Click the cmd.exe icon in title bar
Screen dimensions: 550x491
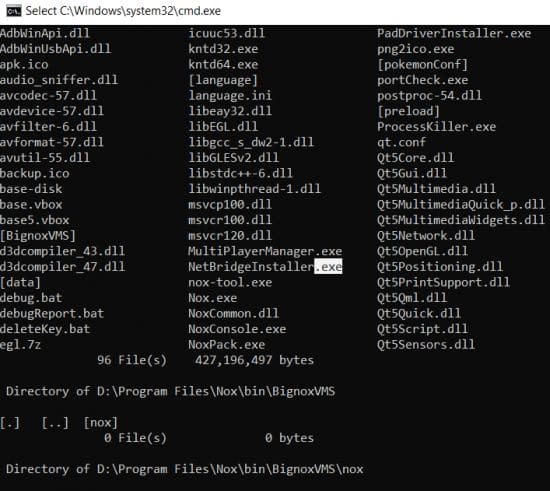pos(14,11)
